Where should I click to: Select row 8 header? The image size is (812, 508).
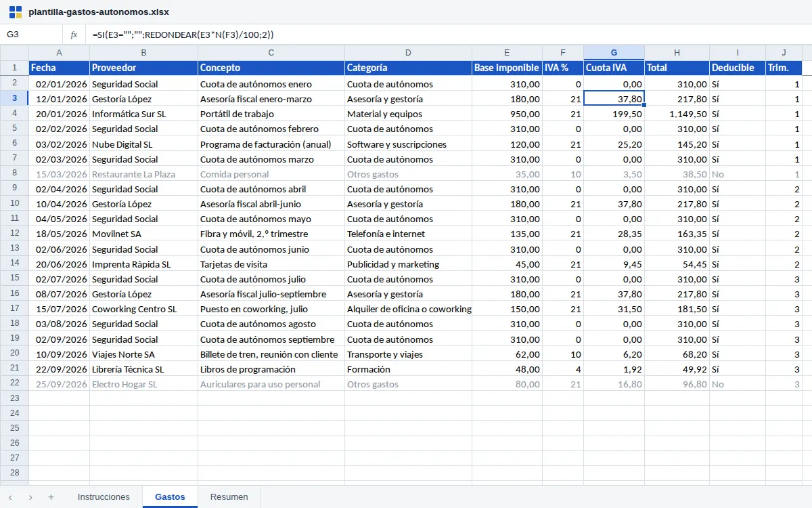click(x=14, y=173)
